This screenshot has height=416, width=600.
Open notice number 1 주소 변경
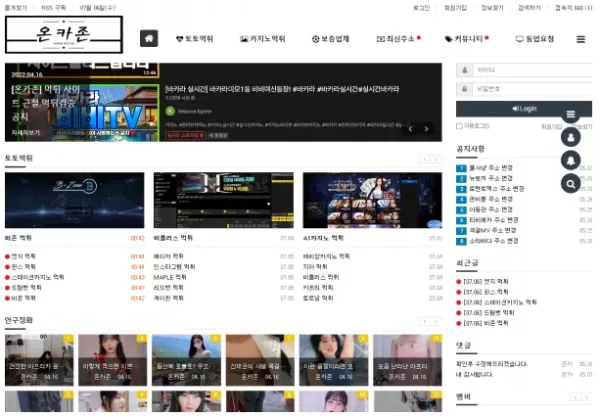(x=491, y=168)
